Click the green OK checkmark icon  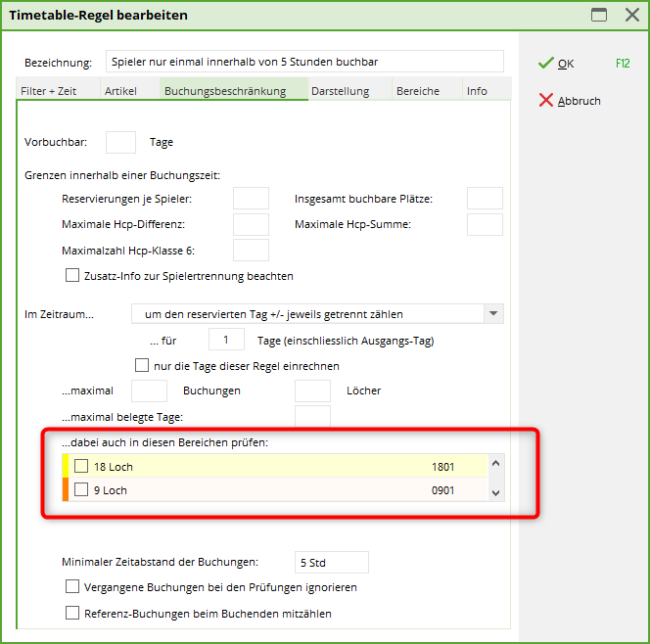pos(545,64)
